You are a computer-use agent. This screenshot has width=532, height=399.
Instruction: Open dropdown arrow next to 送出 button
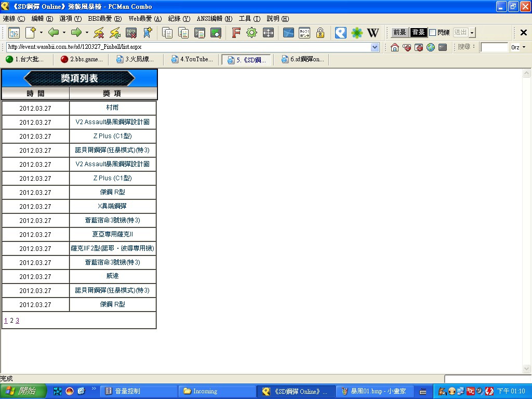pos(472,33)
